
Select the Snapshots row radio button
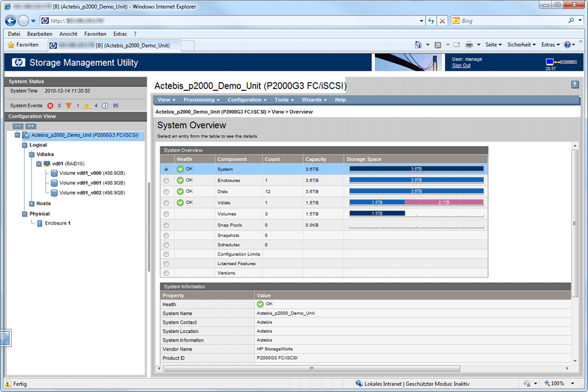[166, 236]
